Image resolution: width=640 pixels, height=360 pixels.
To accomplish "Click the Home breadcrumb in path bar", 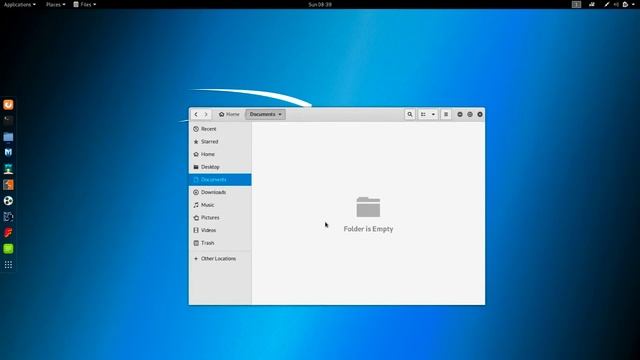I will tap(229, 114).
